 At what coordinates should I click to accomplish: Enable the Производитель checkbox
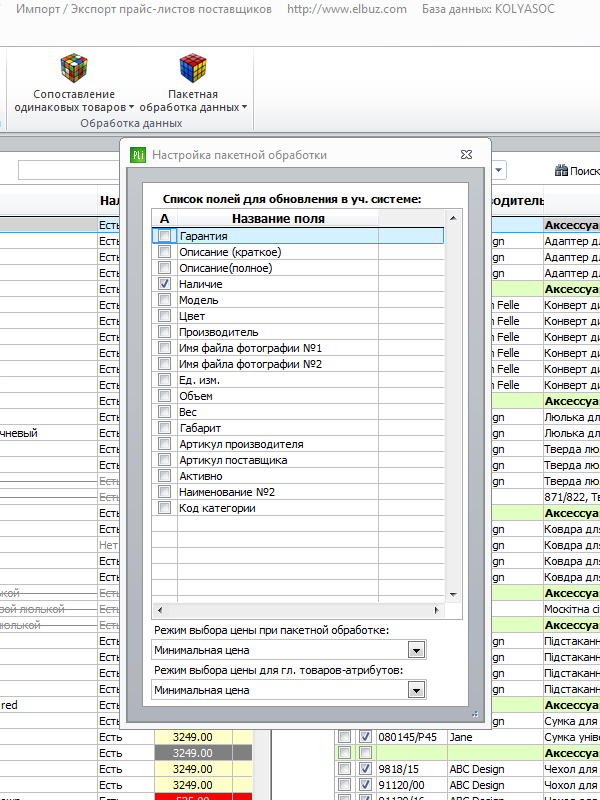coord(164,332)
